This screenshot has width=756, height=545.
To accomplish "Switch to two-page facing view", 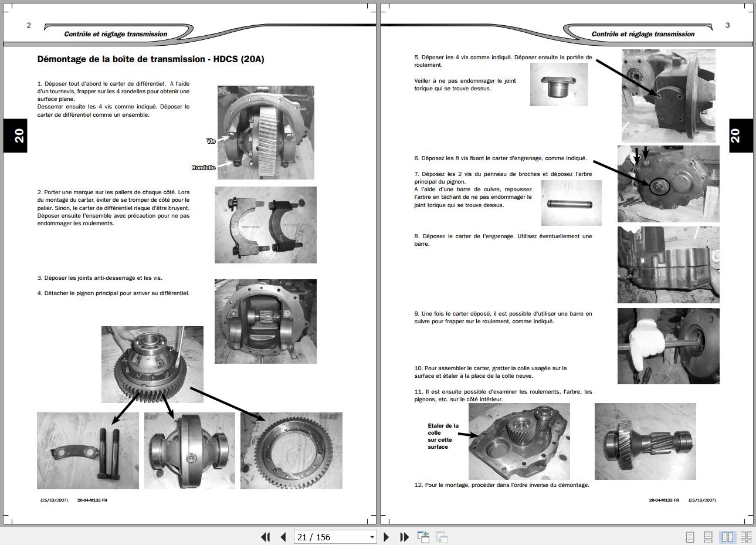I will [x=727, y=537].
